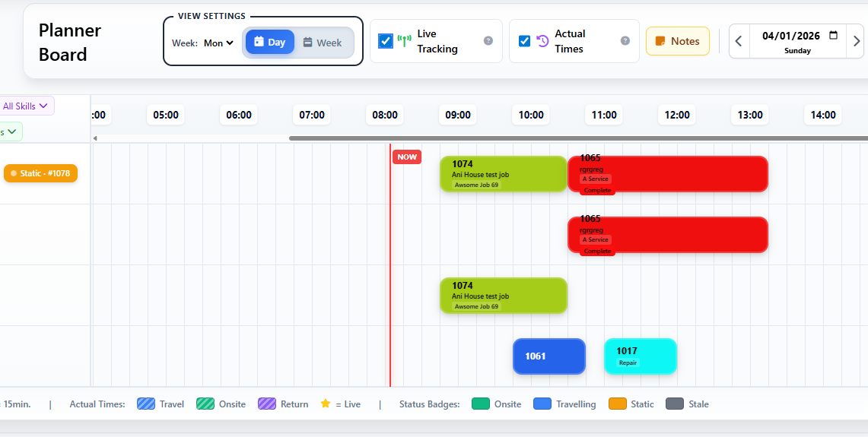
Task: Open job 1065 in the second row
Action: (x=668, y=235)
